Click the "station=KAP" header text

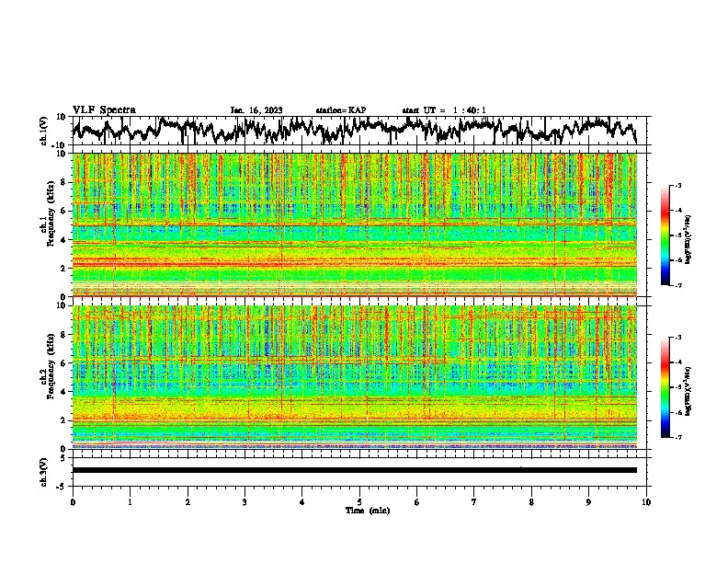341,110
